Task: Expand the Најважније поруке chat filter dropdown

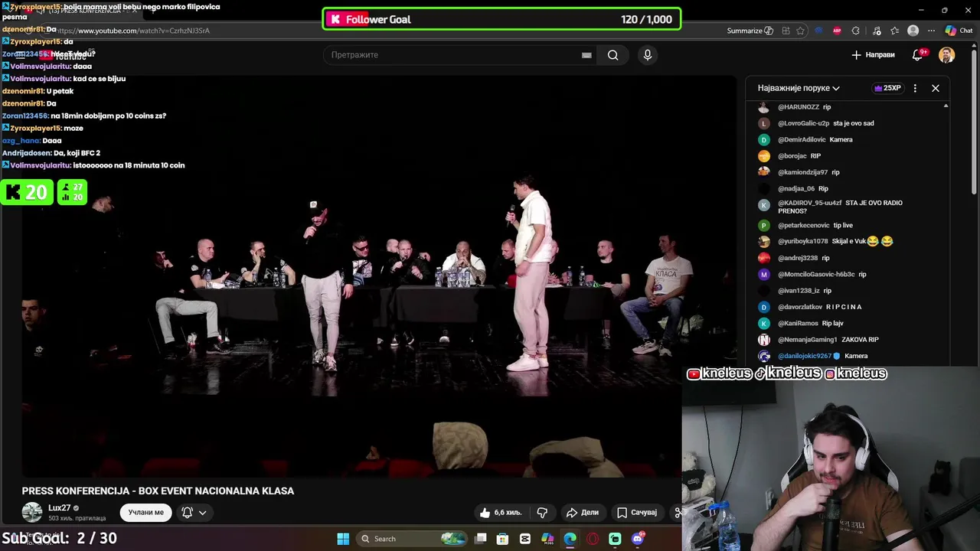Action: coord(799,88)
